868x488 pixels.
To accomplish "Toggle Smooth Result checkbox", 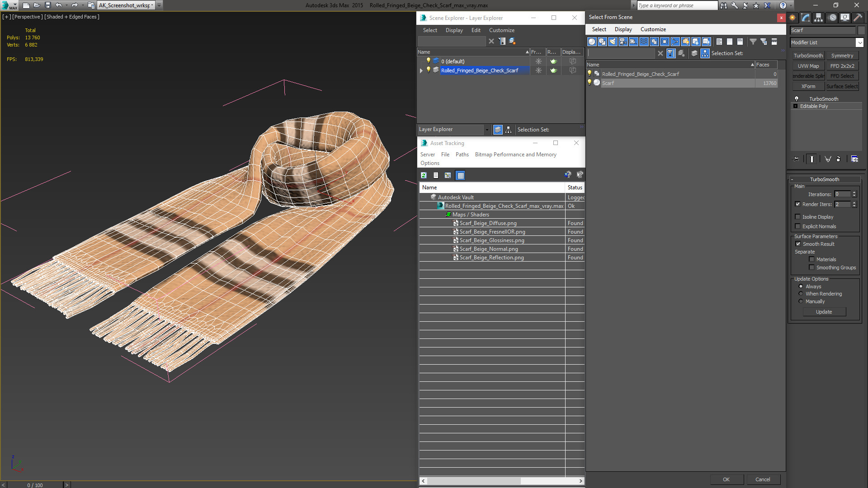I will [x=798, y=244].
